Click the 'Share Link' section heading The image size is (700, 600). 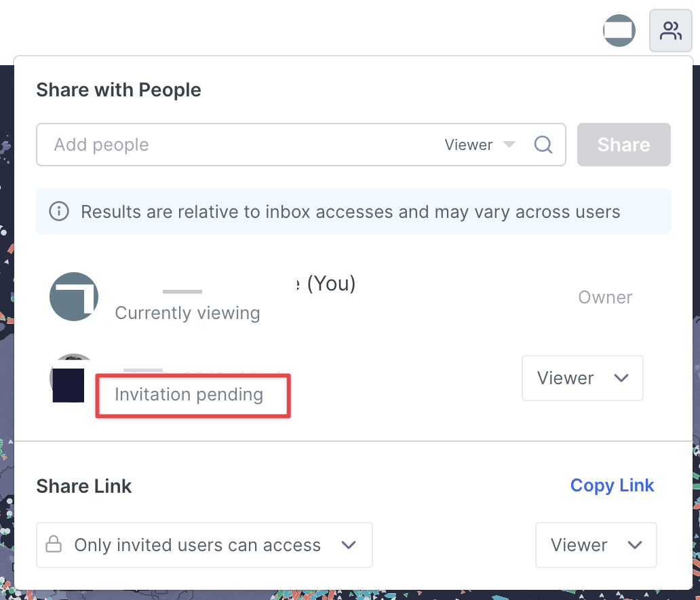click(84, 486)
